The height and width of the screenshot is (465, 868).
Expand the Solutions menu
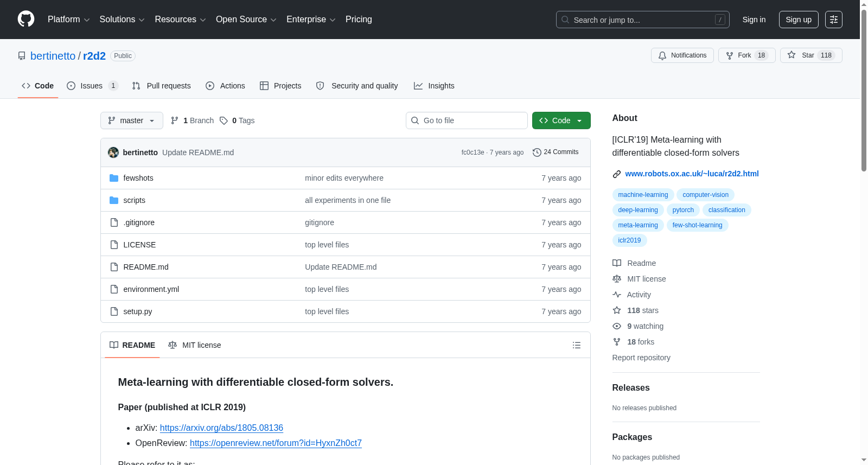point(122,20)
